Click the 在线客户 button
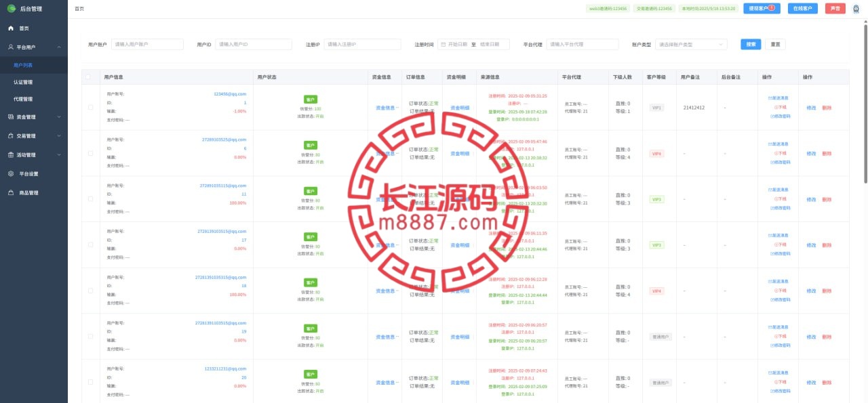The width and height of the screenshot is (868, 403). (803, 8)
